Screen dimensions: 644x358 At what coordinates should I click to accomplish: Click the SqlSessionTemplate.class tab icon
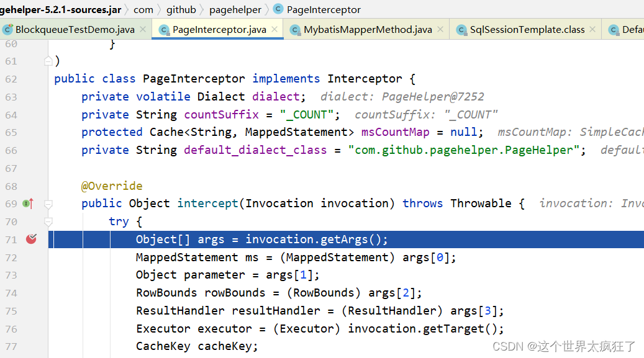pyautogui.click(x=461, y=30)
